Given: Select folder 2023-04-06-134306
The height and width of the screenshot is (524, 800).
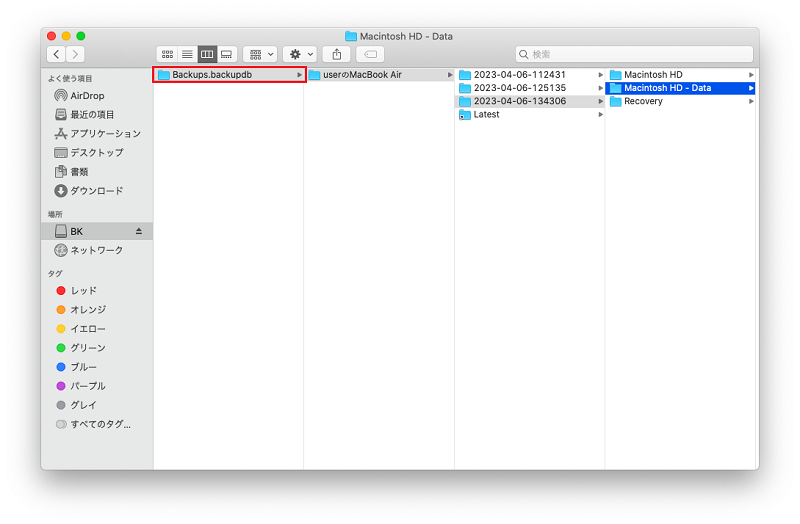Looking at the screenshot, I should 530,101.
